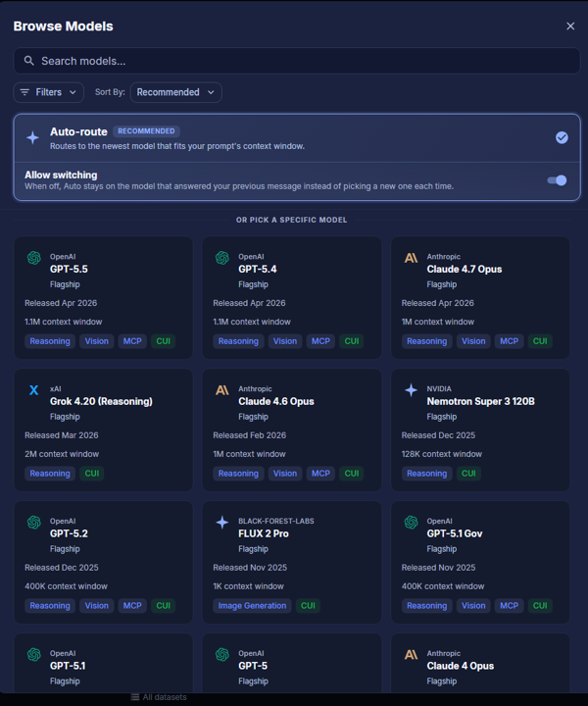588x706 pixels.
Task: Click MCP tag on GPT-5.5 card
Action: click(132, 341)
